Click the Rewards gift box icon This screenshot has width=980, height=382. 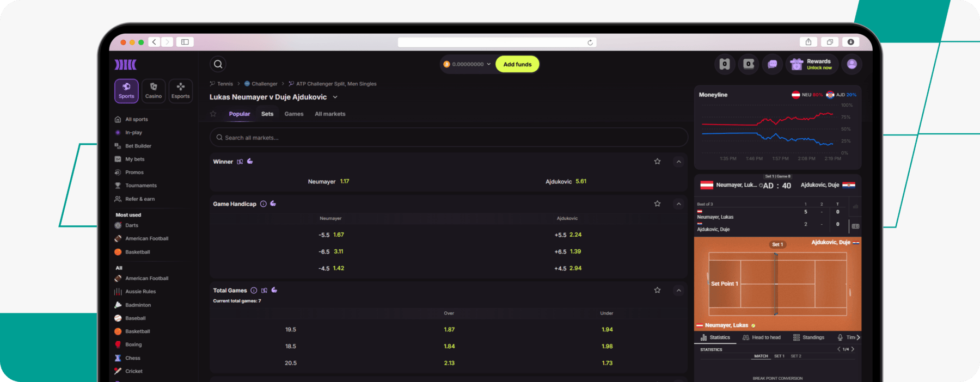point(797,64)
